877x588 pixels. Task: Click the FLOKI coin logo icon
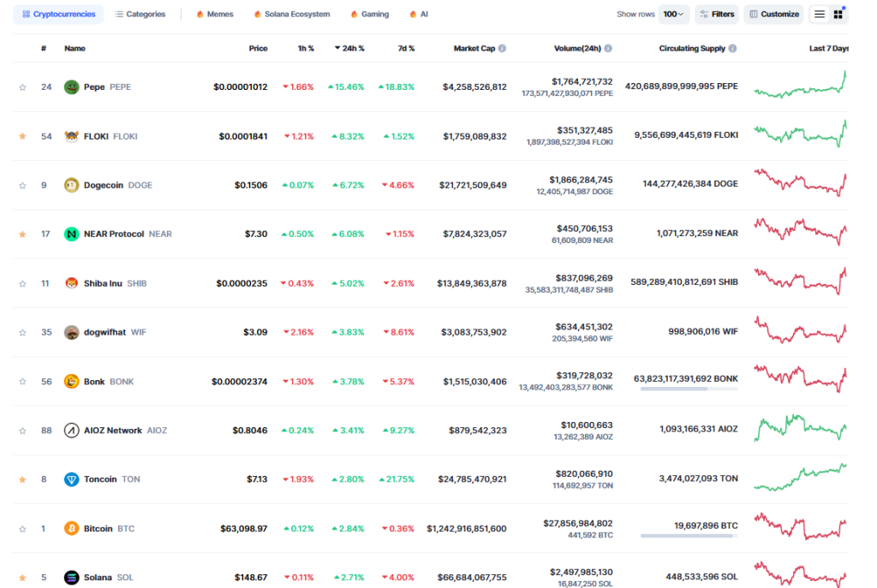(x=72, y=136)
